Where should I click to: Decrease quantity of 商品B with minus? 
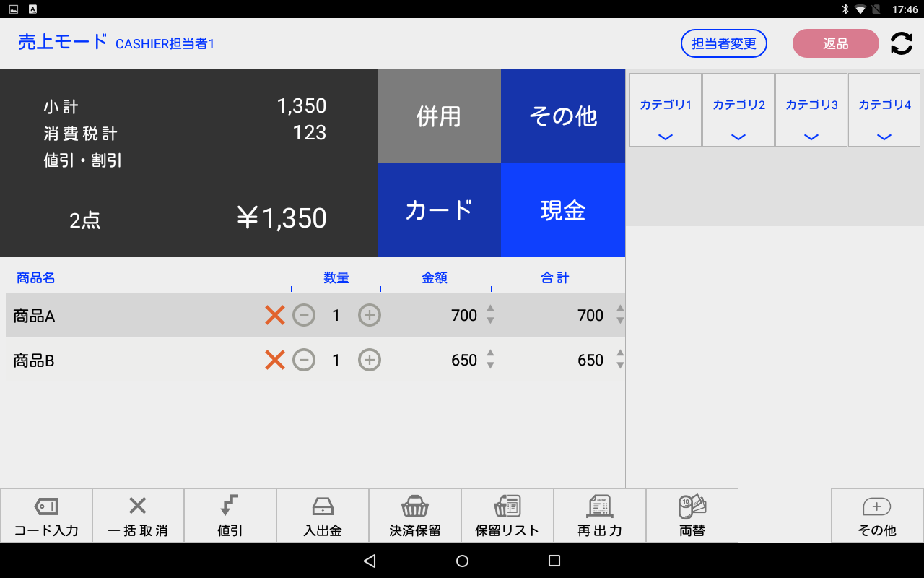304,360
